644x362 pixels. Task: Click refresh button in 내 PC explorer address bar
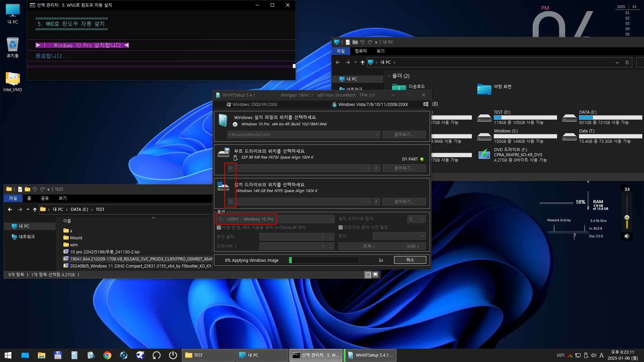click(627, 62)
